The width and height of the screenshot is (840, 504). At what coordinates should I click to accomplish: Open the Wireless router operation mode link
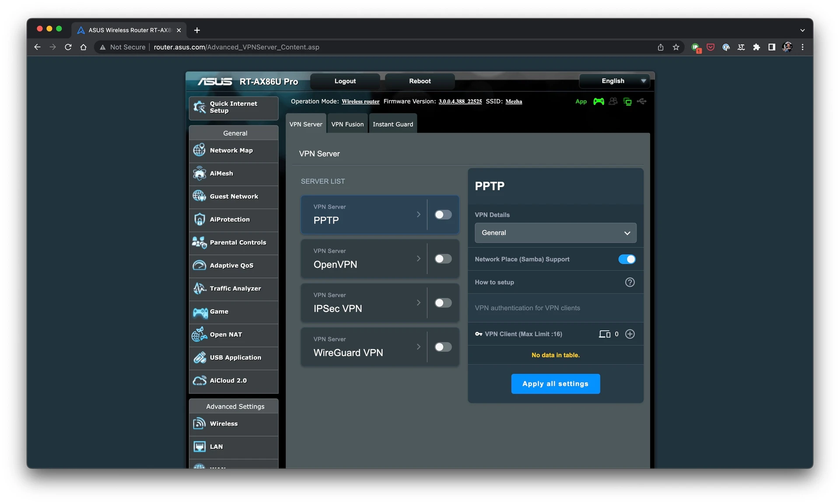[360, 101]
